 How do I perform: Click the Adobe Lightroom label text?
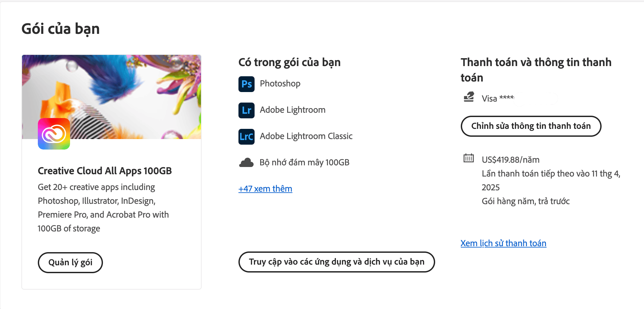292,110
